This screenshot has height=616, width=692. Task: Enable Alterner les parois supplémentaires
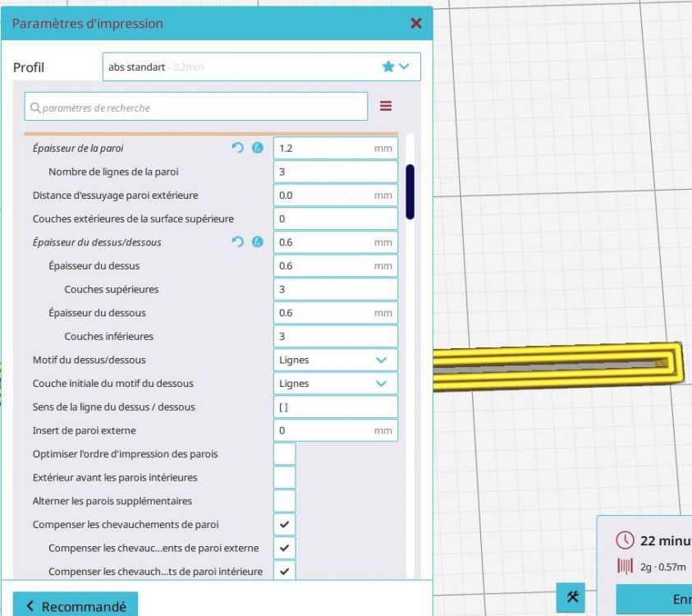[284, 501]
